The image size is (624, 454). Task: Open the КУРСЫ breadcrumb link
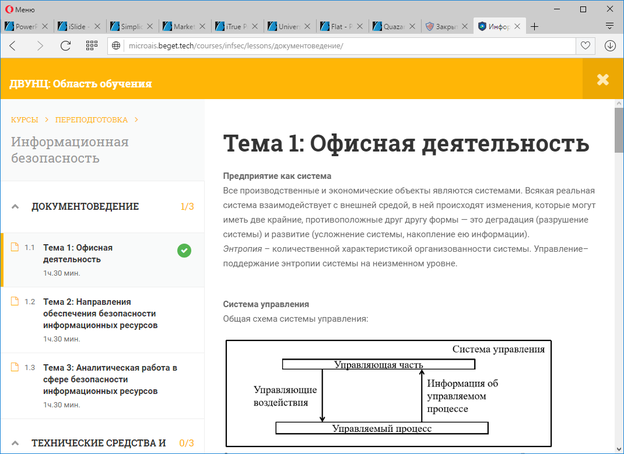tap(24, 120)
